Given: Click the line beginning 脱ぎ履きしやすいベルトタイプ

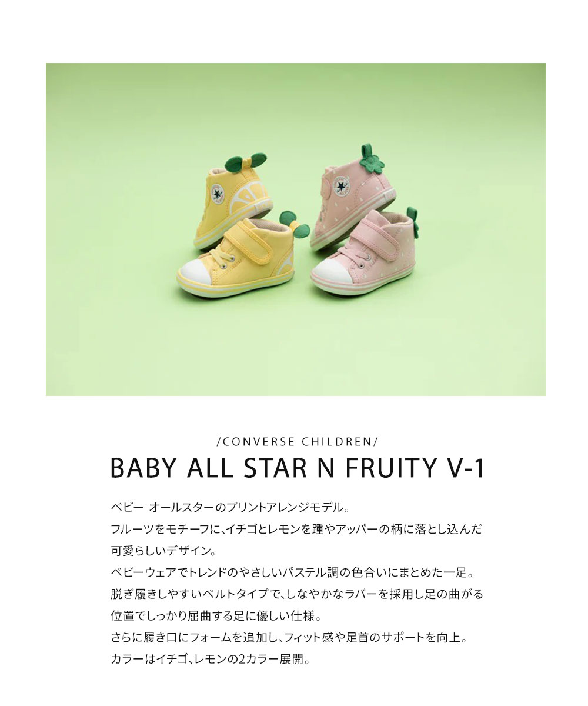Looking at the screenshot, I should (x=296, y=594).
